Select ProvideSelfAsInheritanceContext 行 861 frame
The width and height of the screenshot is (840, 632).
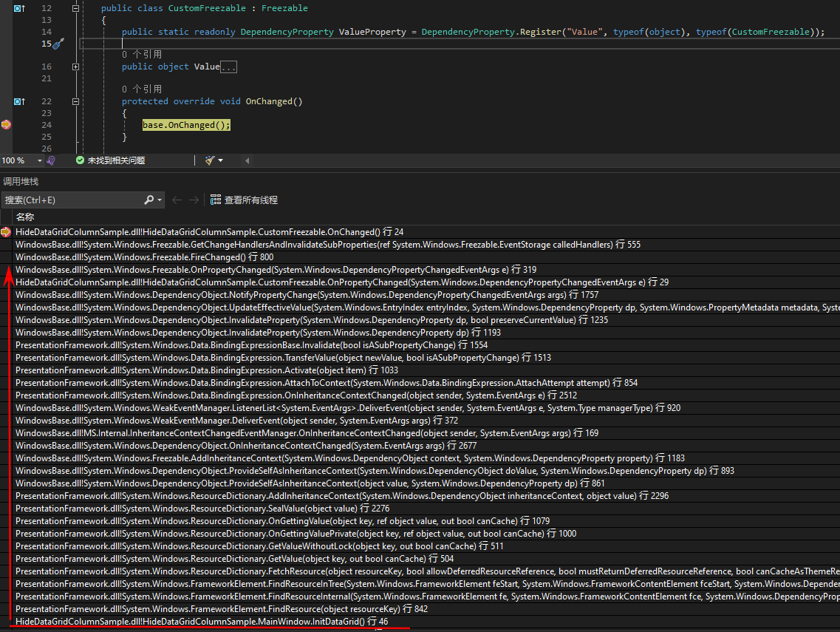click(x=310, y=483)
